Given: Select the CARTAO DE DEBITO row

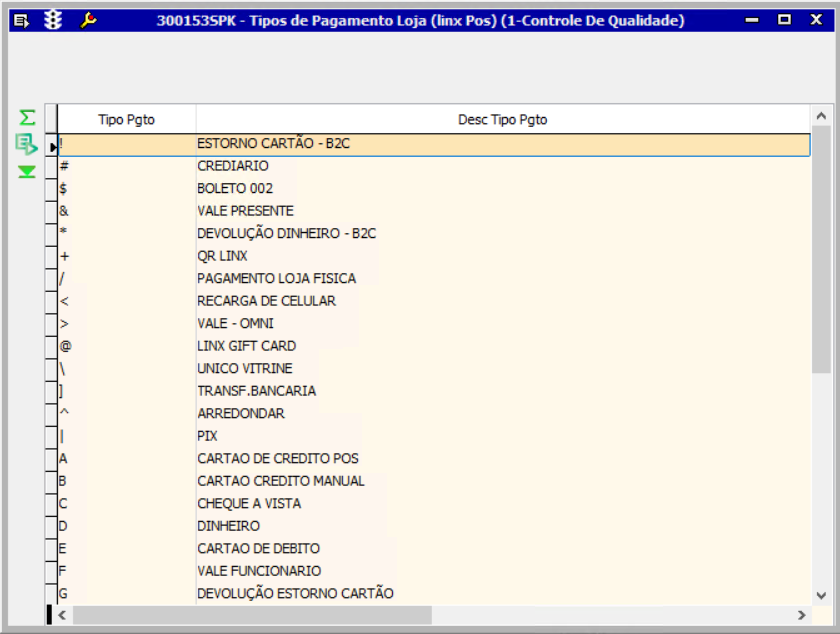Looking at the screenshot, I should (434, 549).
